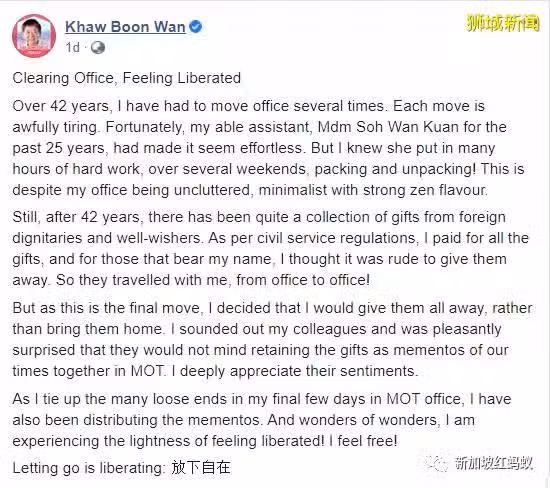Click the paragraph starting 'As I tie up'
Screen dimensions: 550x488
coord(262,420)
